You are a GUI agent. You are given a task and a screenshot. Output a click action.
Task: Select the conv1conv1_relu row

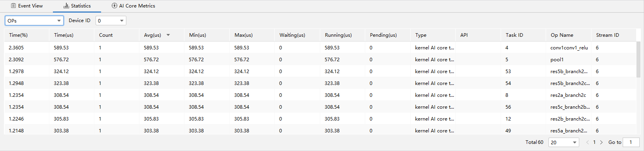click(320, 47)
